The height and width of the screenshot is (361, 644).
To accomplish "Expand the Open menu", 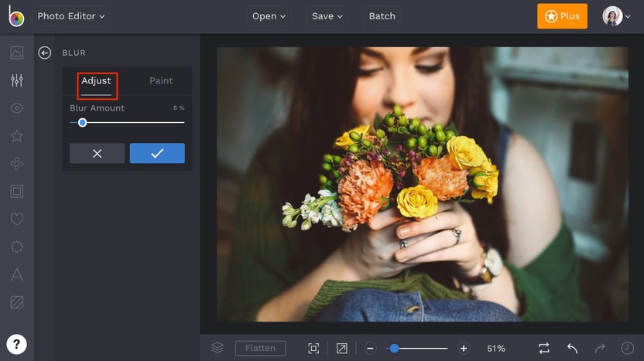I will tap(269, 16).
